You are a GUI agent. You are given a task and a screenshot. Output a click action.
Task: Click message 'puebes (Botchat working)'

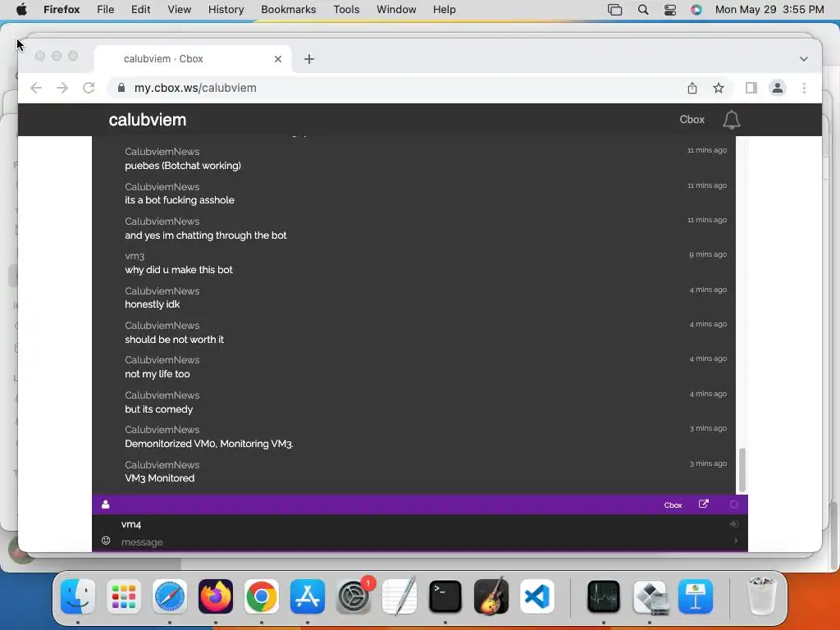tap(183, 166)
